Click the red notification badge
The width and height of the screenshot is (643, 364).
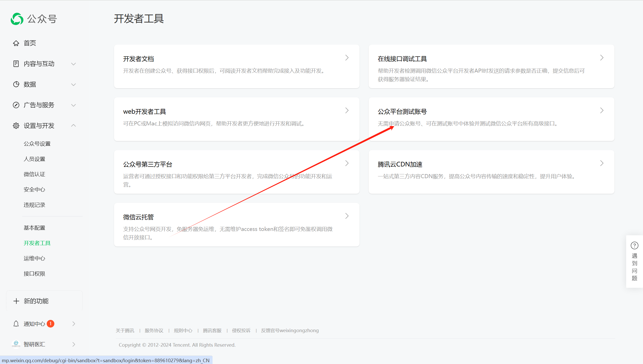[x=51, y=323]
